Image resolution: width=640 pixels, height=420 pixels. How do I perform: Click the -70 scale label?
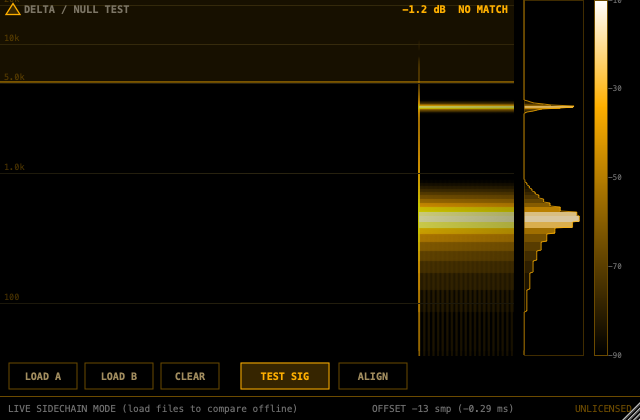[x=616, y=266]
